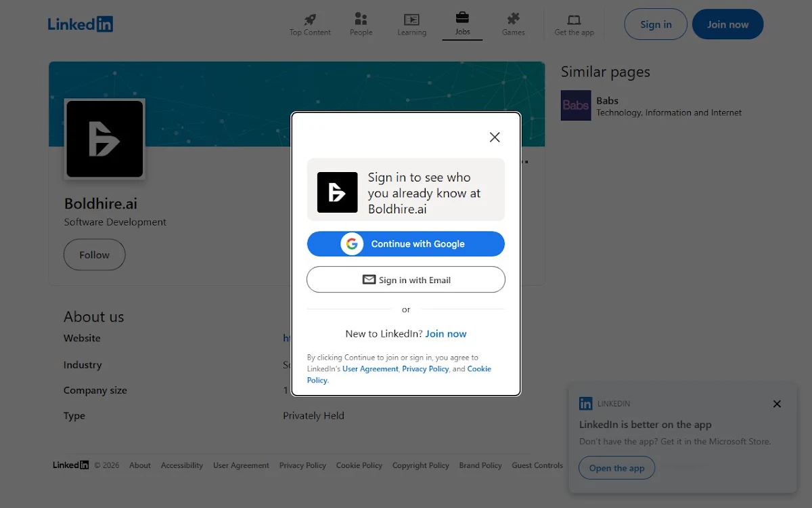Click the Software Development subtitle text
Screen dimensions: 812x508
click(115, 222)
